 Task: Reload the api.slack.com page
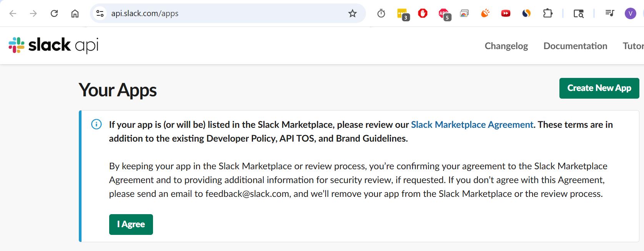pos(54,13)
